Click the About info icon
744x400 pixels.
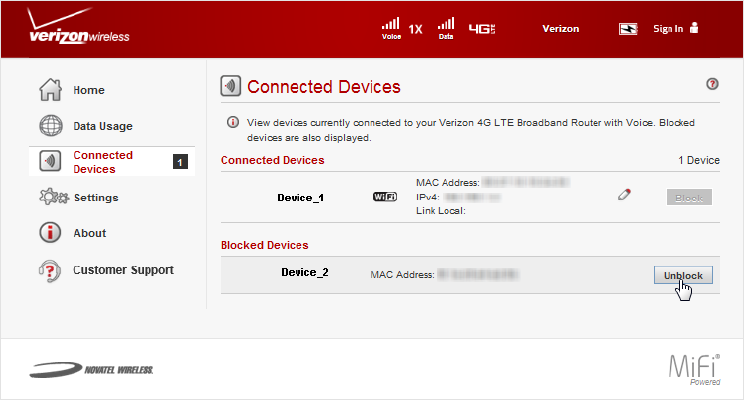[50, 233]
